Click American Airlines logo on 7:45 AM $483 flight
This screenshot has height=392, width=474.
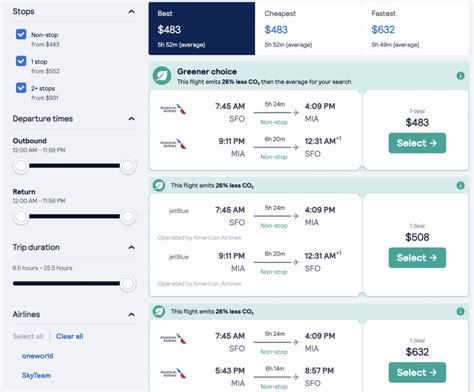(173, 109)
